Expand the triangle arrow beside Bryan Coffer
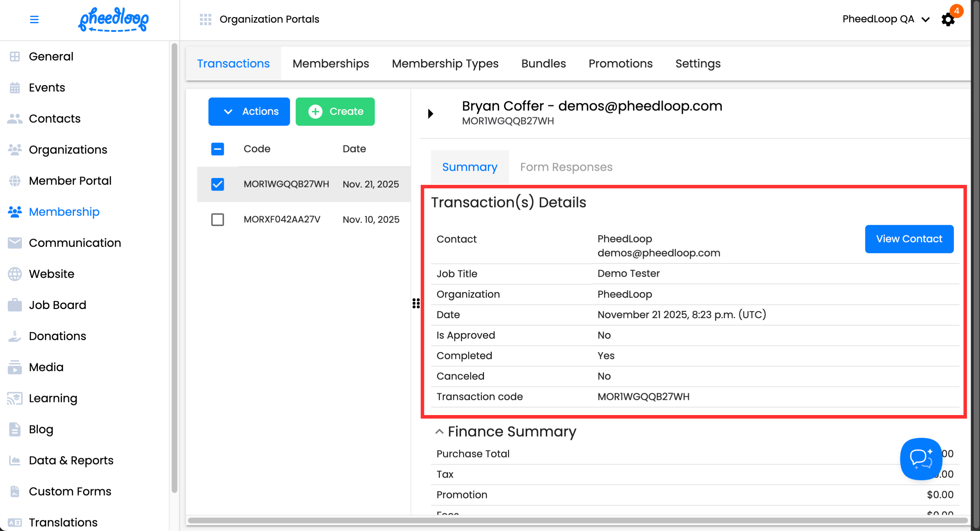The image size is (980, 531). pos(430,113)
